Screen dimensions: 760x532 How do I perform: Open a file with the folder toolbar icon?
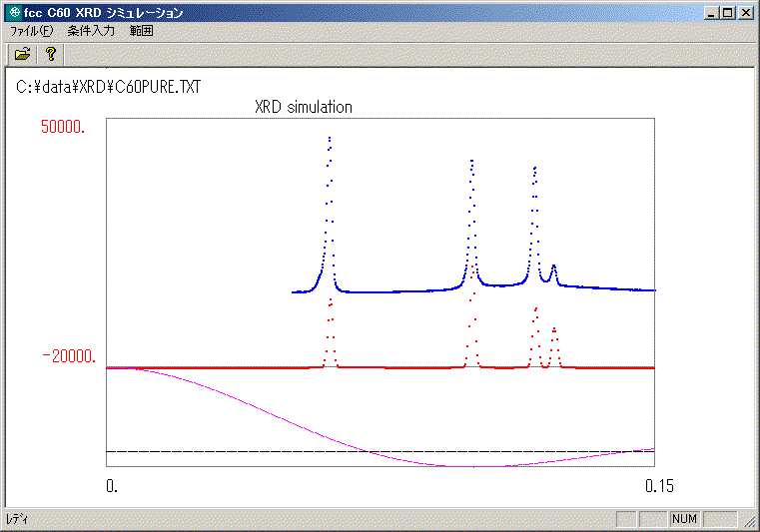point(22,54)
